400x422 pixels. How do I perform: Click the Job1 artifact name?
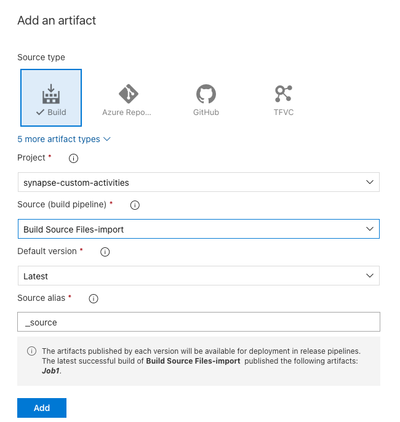click(x=51, y=371)
